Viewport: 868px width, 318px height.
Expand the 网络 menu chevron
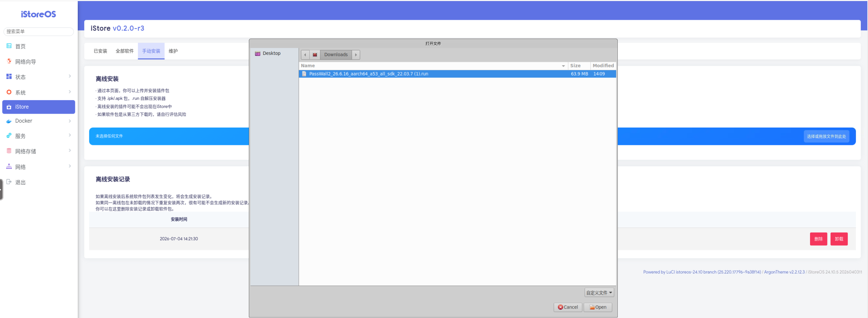click(70, 166)
